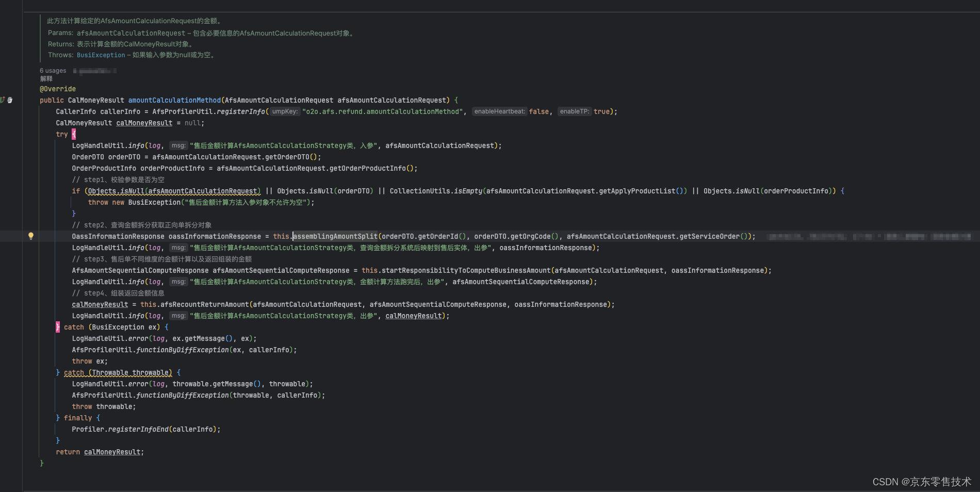Viewport: 980px width, 492px height.
Task: Click 'catch (Throwable throwable)' warning text
Action: pyautogui.click(x=118, y=372)
